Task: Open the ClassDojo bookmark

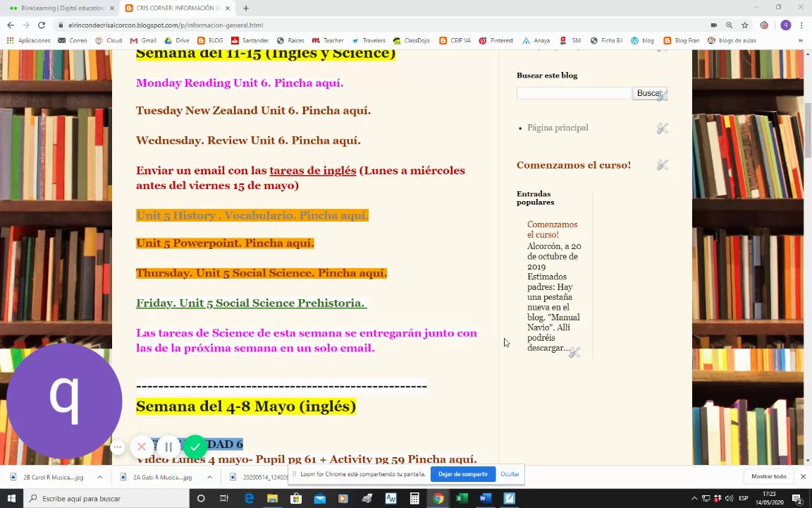Action: click(x=411, y=40)
